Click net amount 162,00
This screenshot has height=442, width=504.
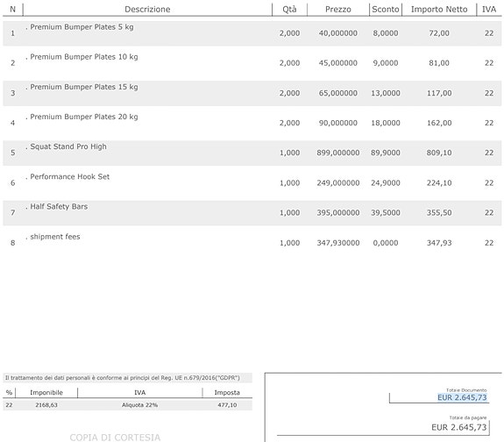tap(439, 123)
